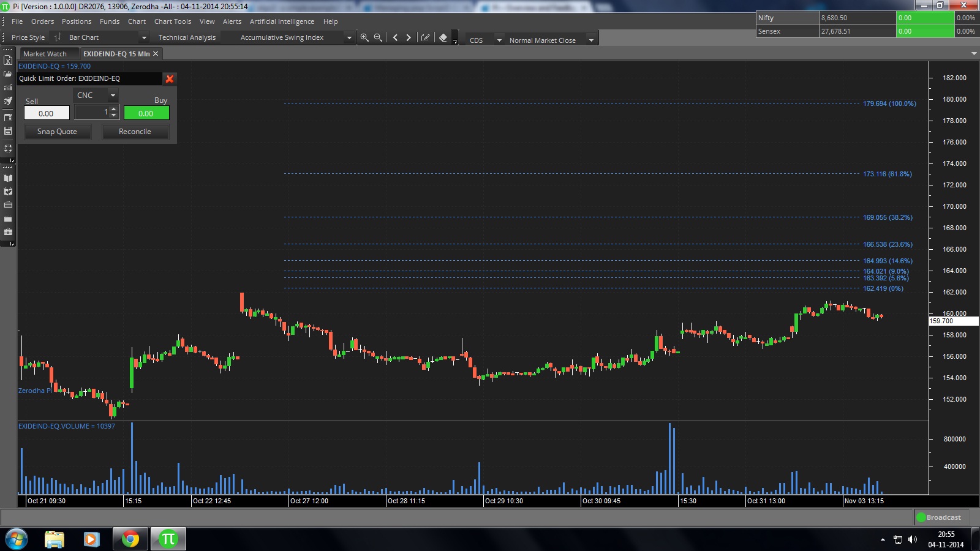This screenshot has height=551, width=980.
Task: Click the Snap Quote button
Action: pyautogui.click(x=57, y=132)
